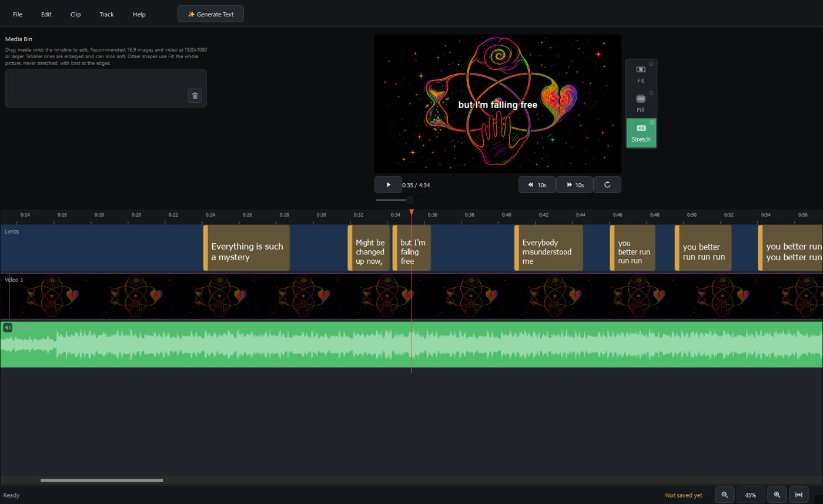This screenshot has width=823, height=504.
Task: Click the restart playback circular arrow button
Action: (x=607, y=184)
